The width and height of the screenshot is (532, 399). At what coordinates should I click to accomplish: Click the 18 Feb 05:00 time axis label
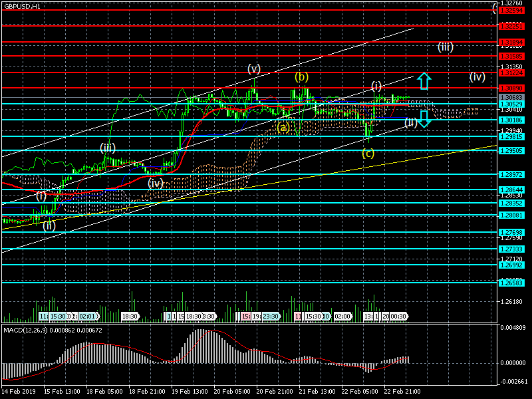coord(104,391)
